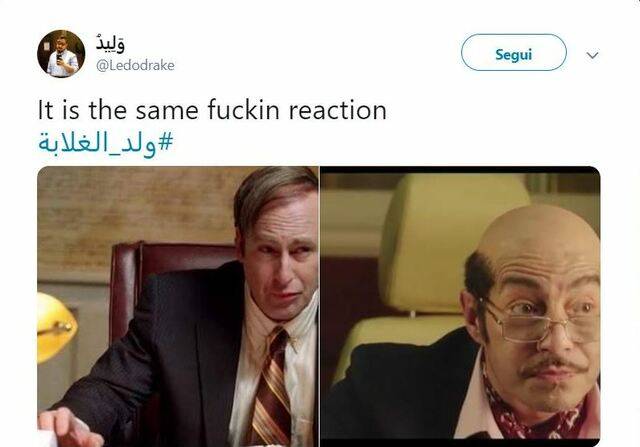Click the mustache of the bald man
Screen dimensions: 640x447
(553, 365)
